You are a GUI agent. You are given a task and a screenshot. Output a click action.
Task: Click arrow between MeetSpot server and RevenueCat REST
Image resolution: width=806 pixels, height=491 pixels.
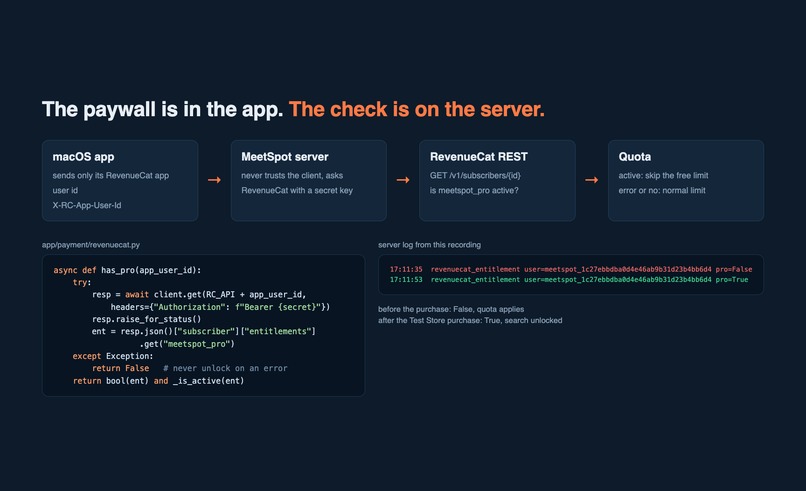click(403, 180)
